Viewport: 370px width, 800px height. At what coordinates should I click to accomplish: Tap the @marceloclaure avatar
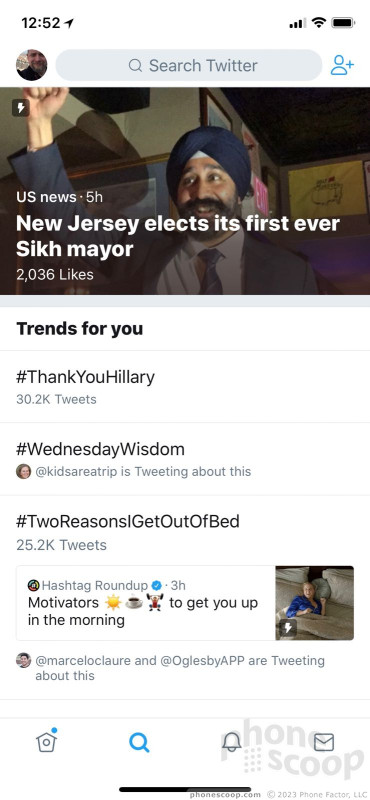pyautogui.click(x=23, y=660)
